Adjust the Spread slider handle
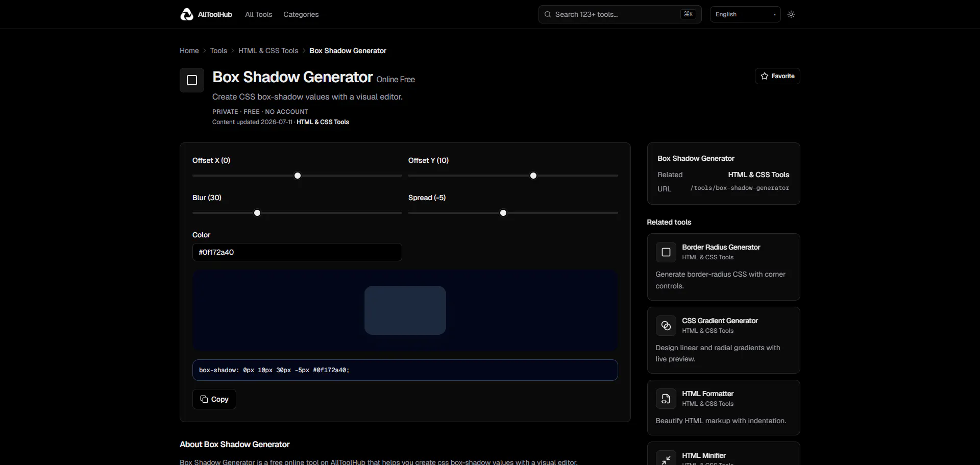Screen dimensions: 980x465 [503, 213]
